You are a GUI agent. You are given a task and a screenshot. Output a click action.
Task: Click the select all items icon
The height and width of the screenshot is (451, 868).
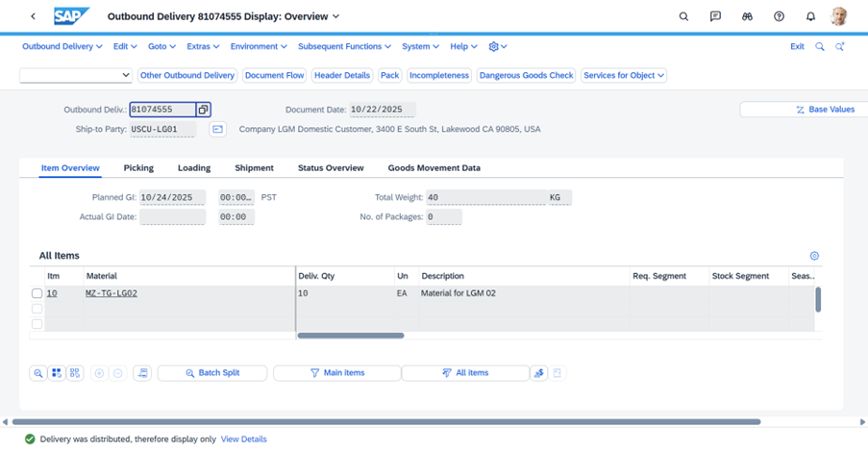[x=57, y=373]
